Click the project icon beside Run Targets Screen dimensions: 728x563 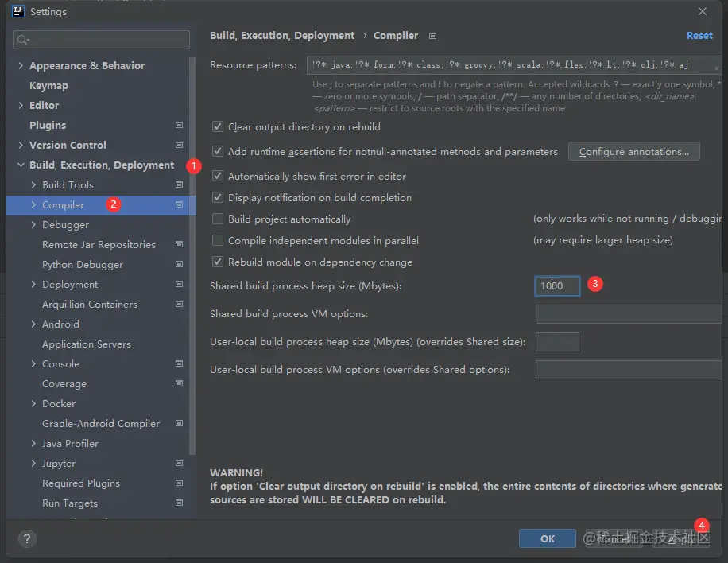click(179, 503)
